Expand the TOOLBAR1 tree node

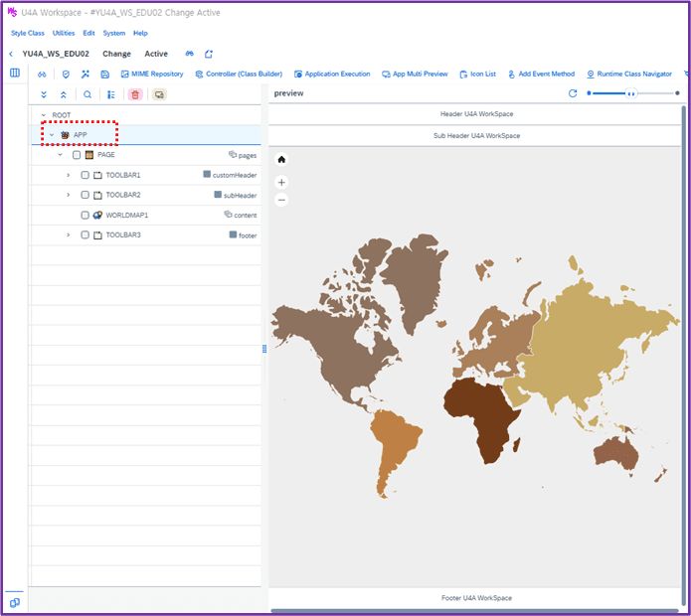pos(69,175)
